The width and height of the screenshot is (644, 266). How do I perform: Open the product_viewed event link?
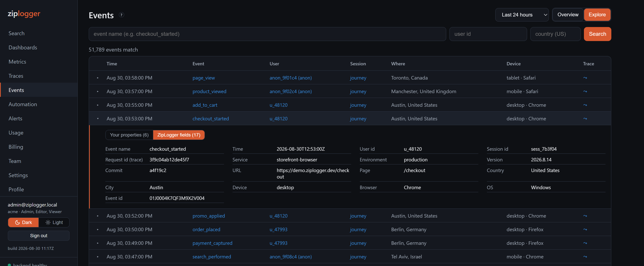pyautogui.click(x=209, y=91)
